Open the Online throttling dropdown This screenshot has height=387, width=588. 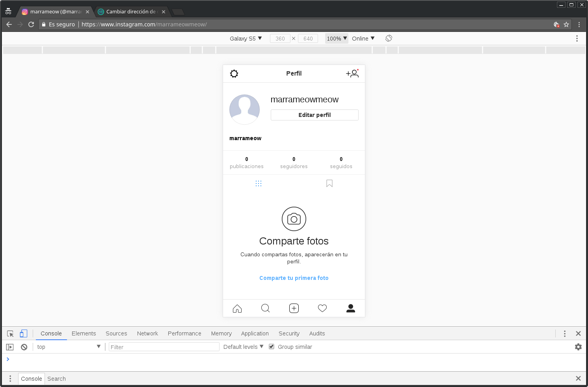(363, 39)
